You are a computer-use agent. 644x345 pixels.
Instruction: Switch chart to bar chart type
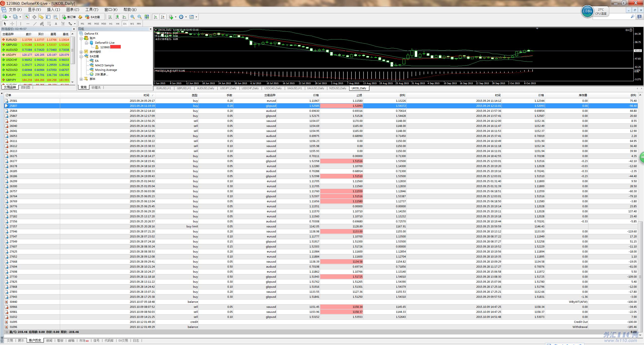click(x=110, y=17)
